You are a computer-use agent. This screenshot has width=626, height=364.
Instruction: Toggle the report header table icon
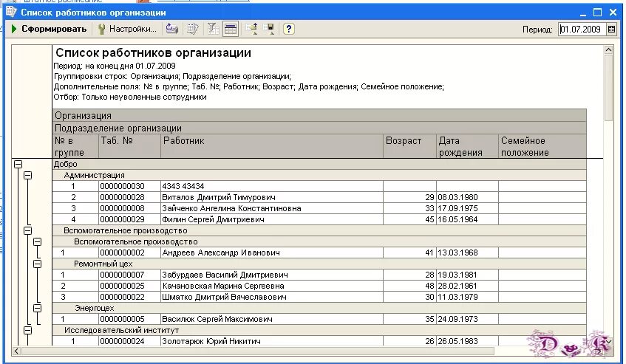pyautogui.click(x=231, y=29)
